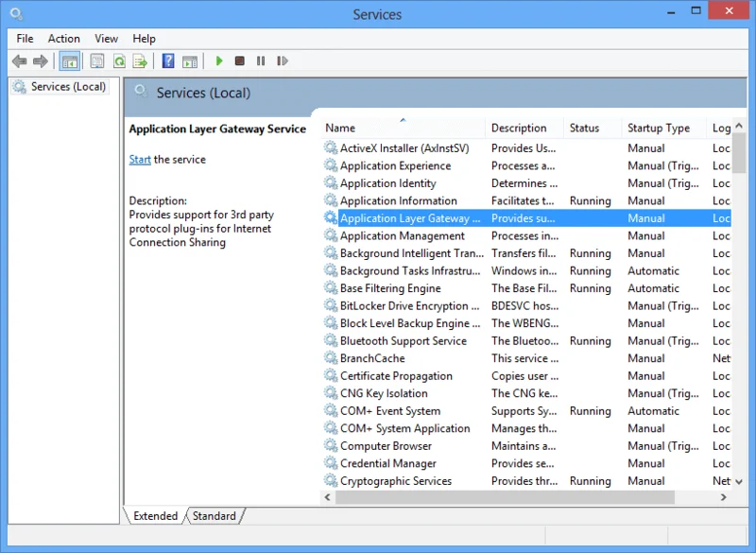Select BitLocker Drive Encryption service
Viewport: 756px width, 553px height.
point(526,305)
